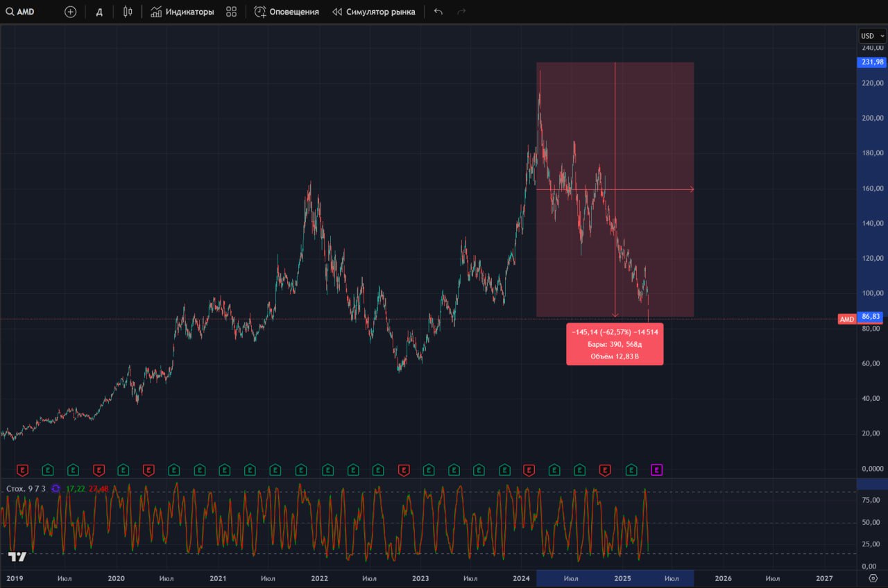The image size is (888, 588).
Task: Select the Стох. 9 7 3 indicator label
Action: coord(26,489)
